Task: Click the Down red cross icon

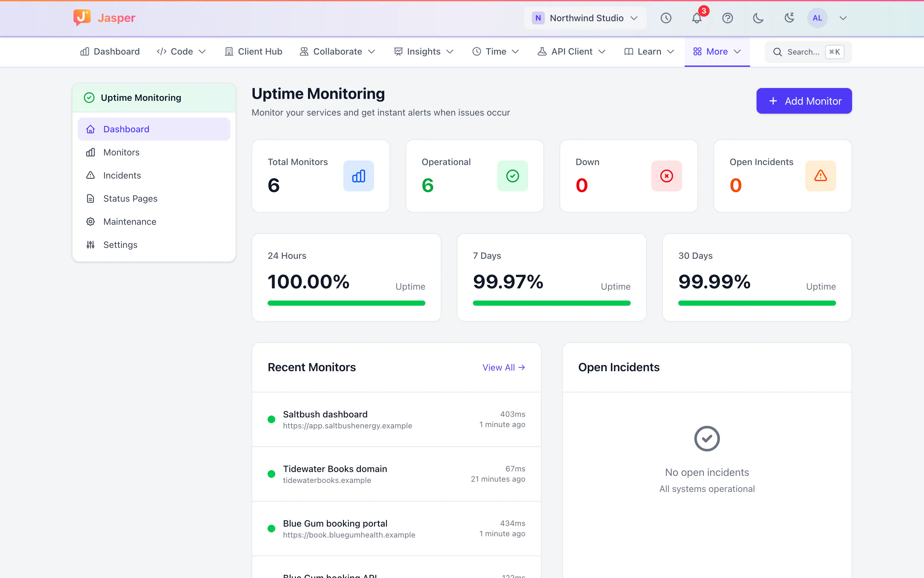Action: pyautogui.click(x=667, y=176)
